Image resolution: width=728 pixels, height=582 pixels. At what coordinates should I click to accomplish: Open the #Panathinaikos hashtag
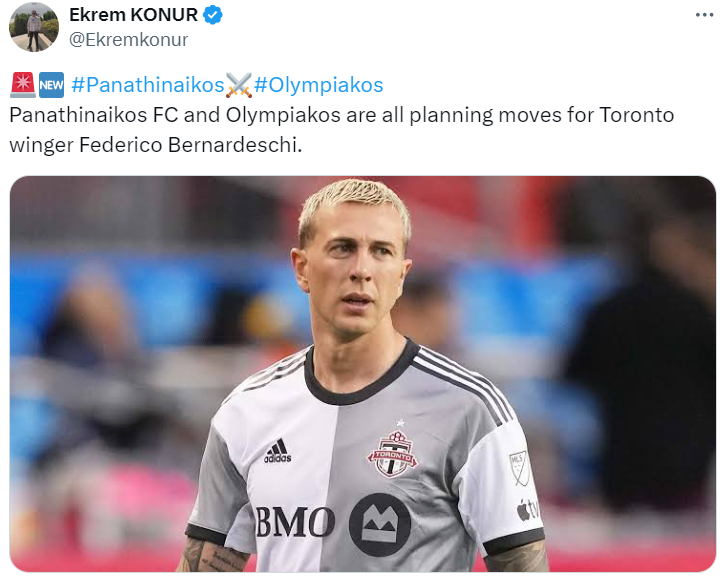point(148,85)
